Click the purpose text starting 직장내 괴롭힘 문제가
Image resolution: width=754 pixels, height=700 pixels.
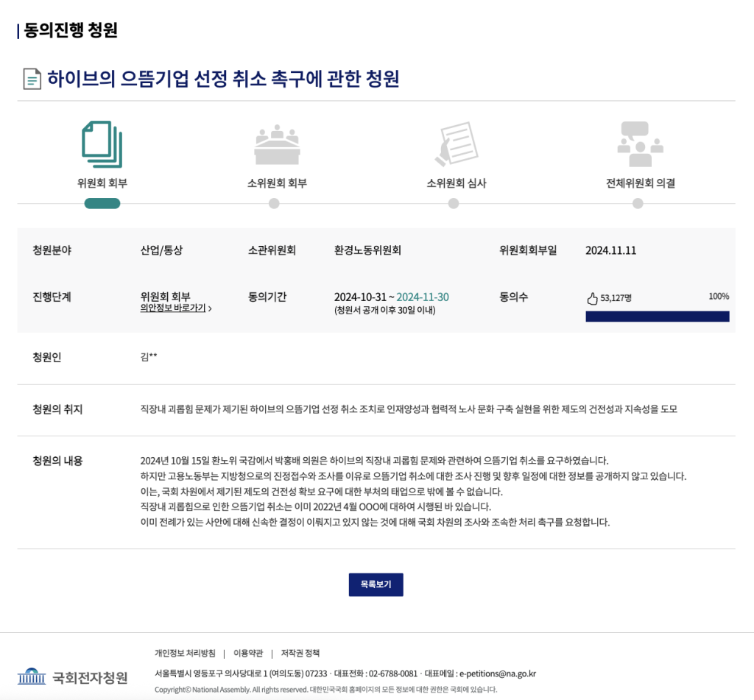coord(409,409)
